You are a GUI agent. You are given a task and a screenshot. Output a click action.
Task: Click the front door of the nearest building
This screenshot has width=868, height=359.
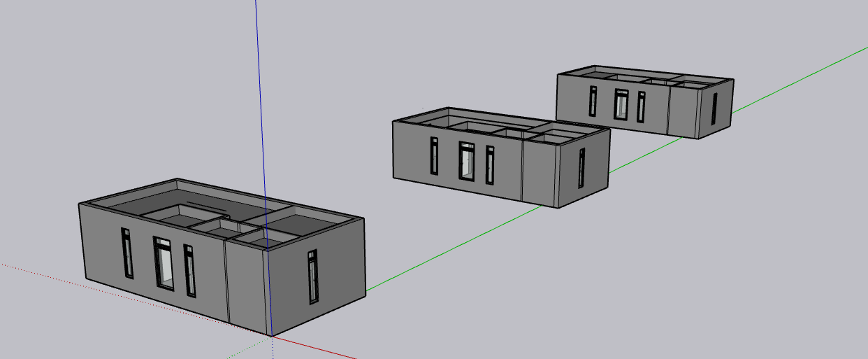tap(164, 264)
